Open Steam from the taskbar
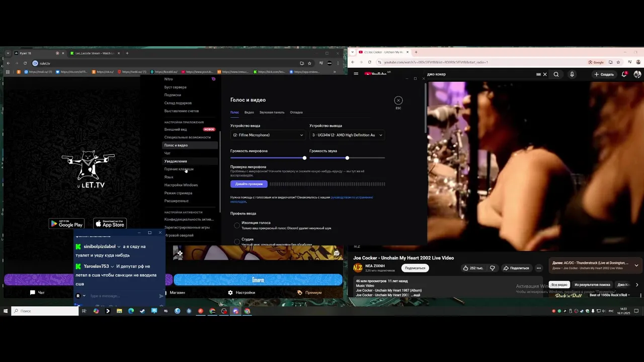Screen dimensions: 644x362 pos(142,311)
